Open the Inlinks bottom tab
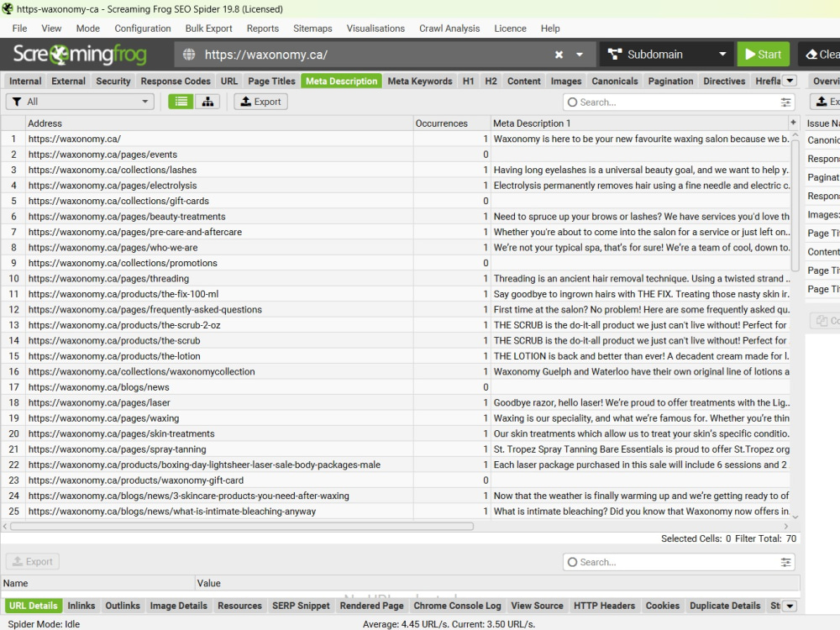The image size is (840, 630). [x=81, y=606]
